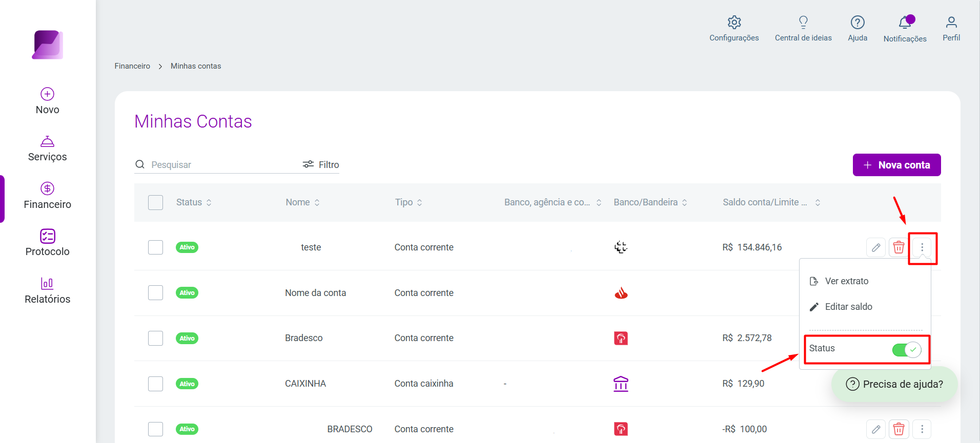
Task: Open the Protocolo sidebar icon
Action: pyautogui.click(x=48, y=236)
